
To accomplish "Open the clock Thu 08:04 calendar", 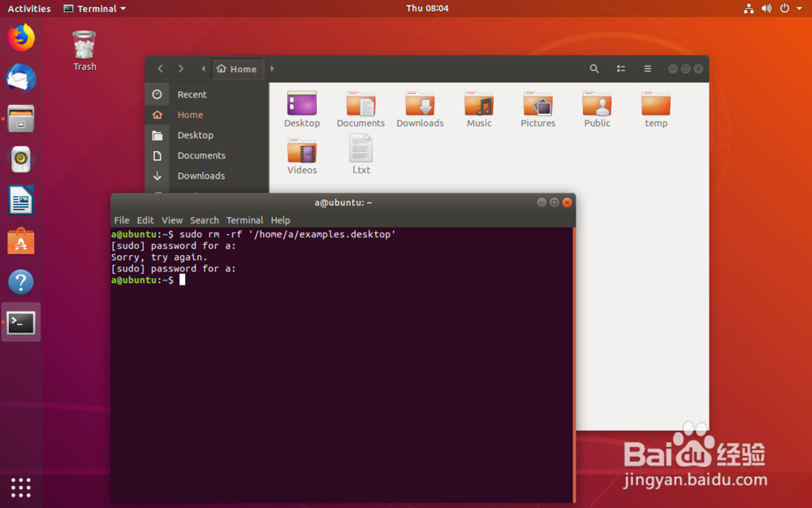I will (x=427, y=8).
